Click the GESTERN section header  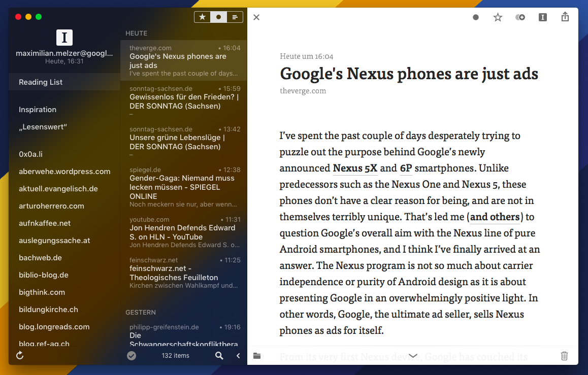point(141,313)
